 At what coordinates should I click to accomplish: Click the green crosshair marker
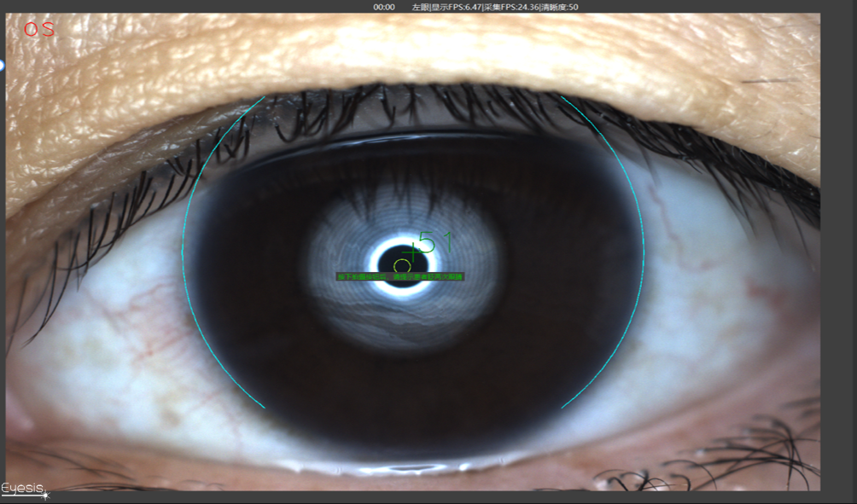pyautogui.click(x=411, y=252)
